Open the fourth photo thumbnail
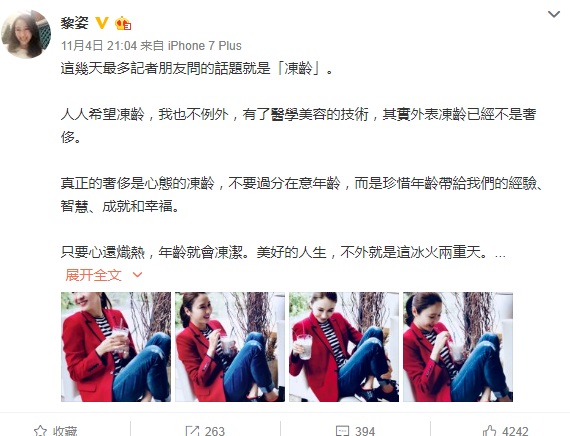 (458, 347)
